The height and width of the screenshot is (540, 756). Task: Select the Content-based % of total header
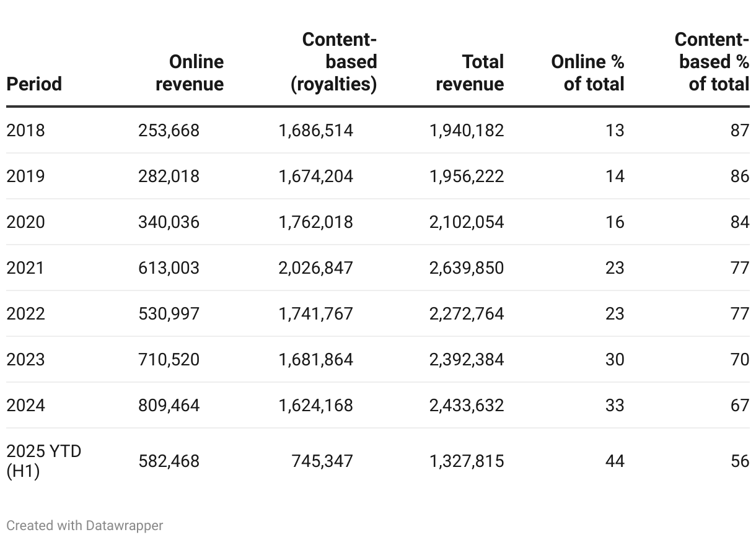click(x=713, y=62)
